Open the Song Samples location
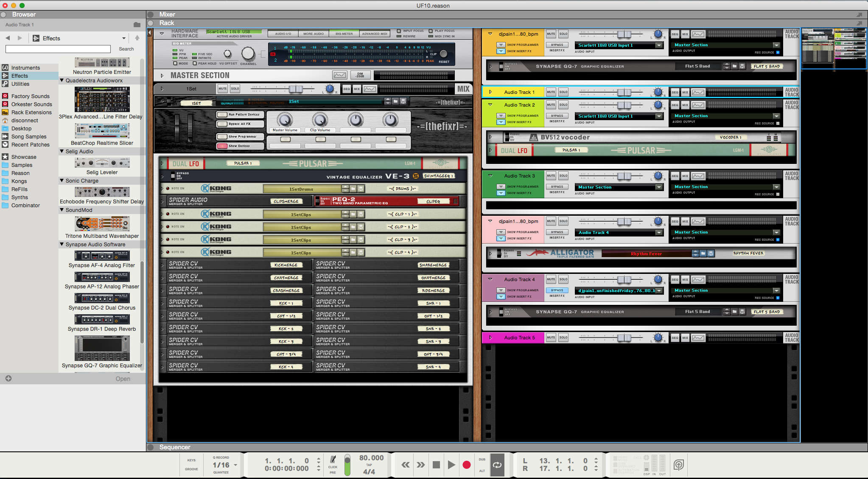This screenshot has height=479, width=868. (x=29, y=137)
